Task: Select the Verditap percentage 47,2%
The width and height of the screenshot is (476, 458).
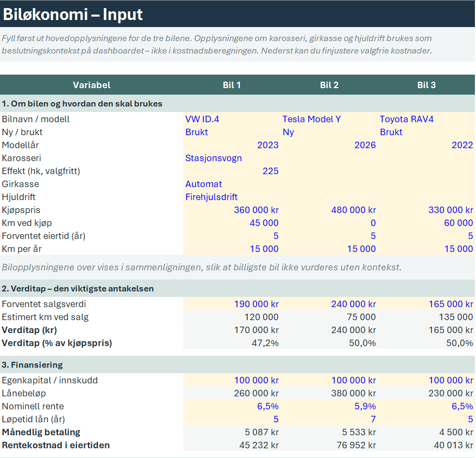Action: click(265, 343)
